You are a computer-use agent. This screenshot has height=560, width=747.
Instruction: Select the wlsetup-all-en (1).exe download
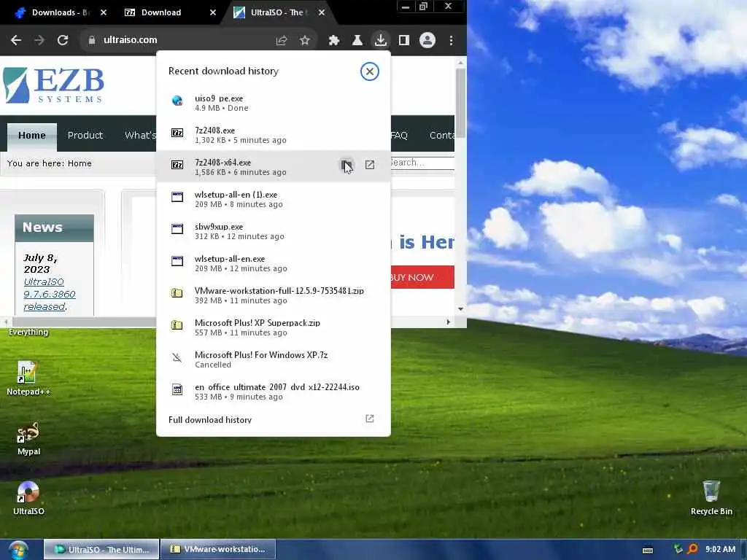pyautogui.click(x=274, y=199)
